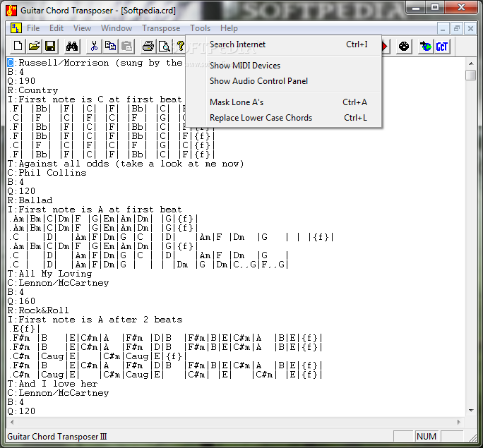Viewport: 483px width, 448px height.
Task: Click the line 'T:Against all odds'
Action: coord(126,164)
